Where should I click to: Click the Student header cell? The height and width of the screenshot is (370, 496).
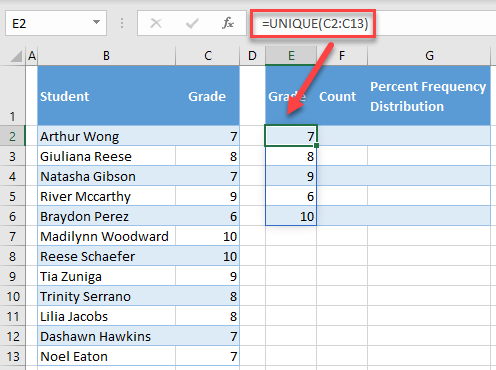[106, 95]
